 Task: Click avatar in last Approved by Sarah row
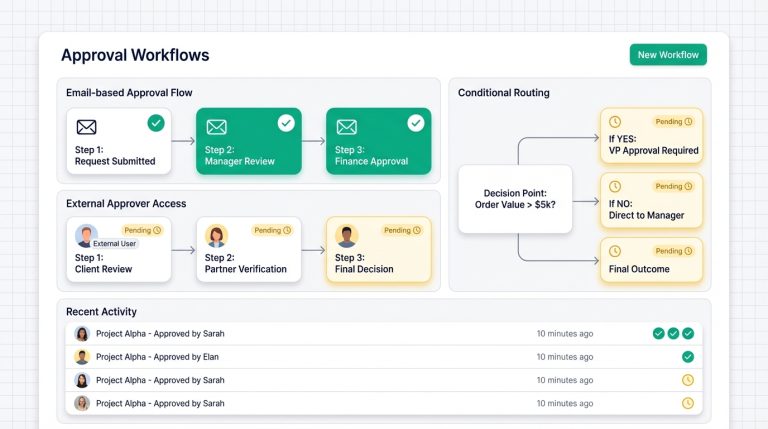click(x=82, y=403)
